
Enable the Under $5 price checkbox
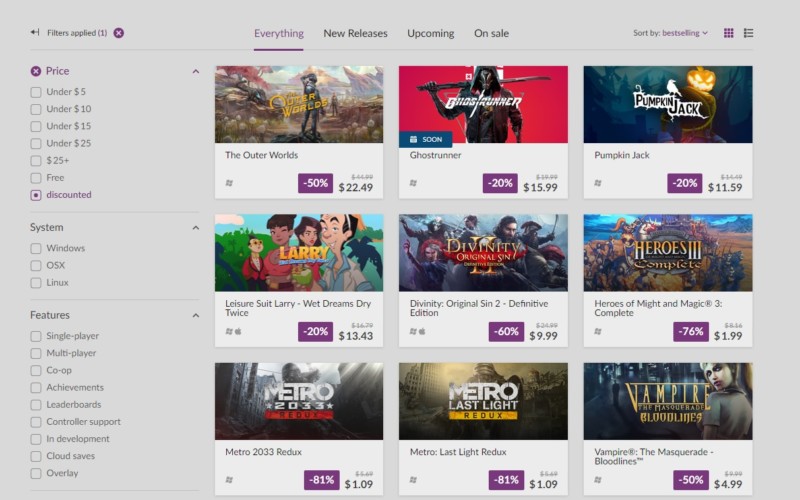pyautogui.click(x=36, y=92)
